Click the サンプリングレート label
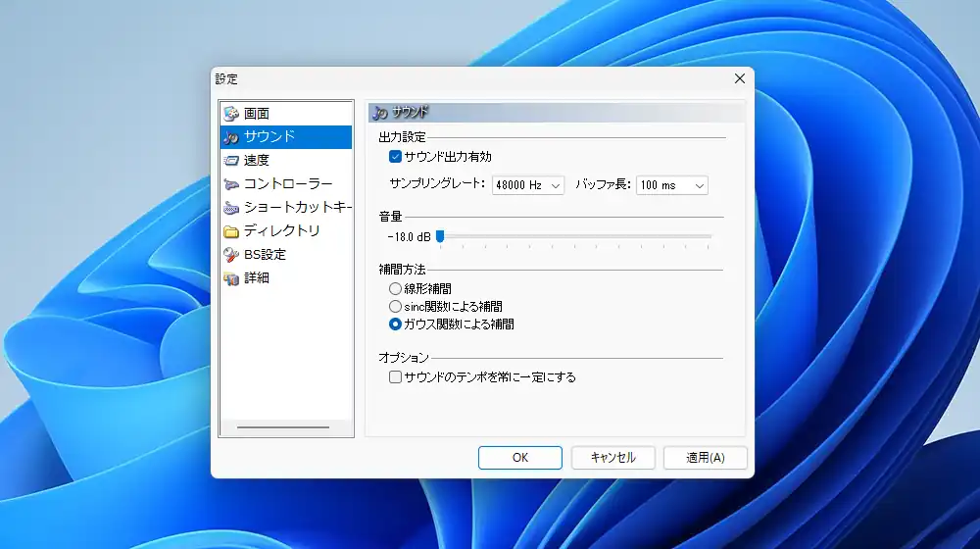Screen dimensions: 980x549 point(437,184)
